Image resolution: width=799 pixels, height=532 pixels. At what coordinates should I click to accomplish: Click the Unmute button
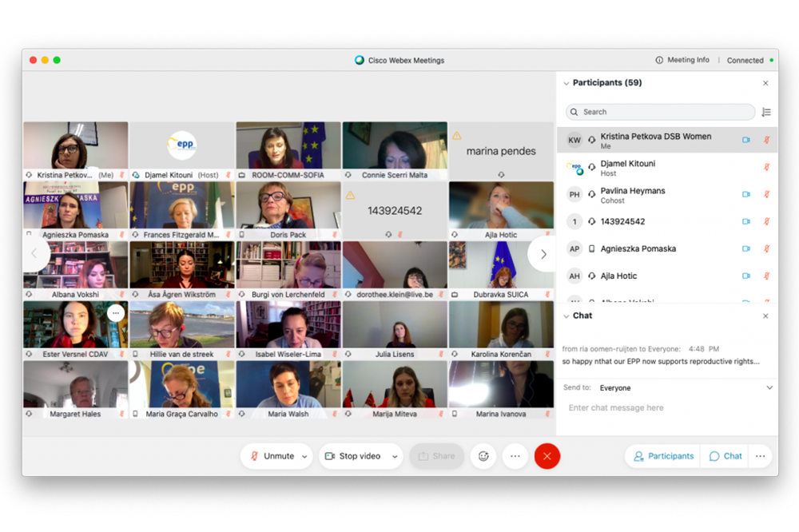[x=272, y=456]
